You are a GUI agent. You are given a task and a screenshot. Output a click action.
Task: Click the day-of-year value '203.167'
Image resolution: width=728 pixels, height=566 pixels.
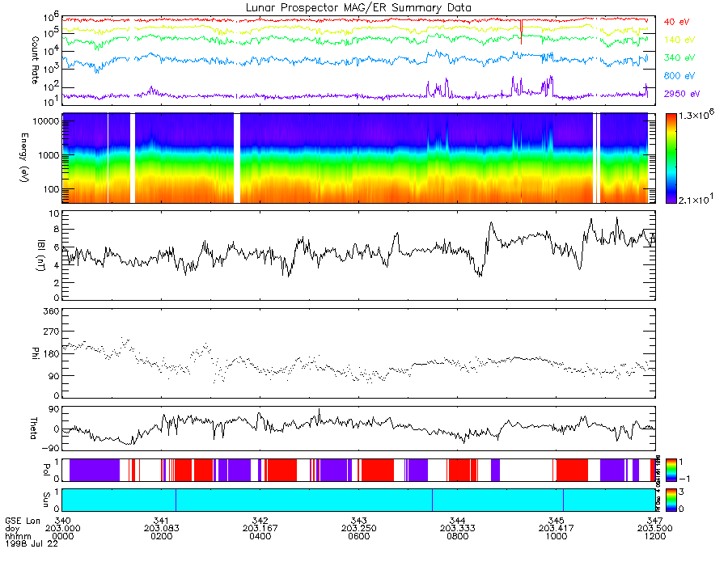pyautogui.click(x=260, y=529)
